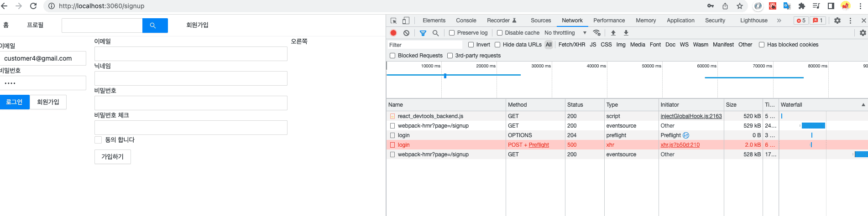Stop recording the network log

393,33
